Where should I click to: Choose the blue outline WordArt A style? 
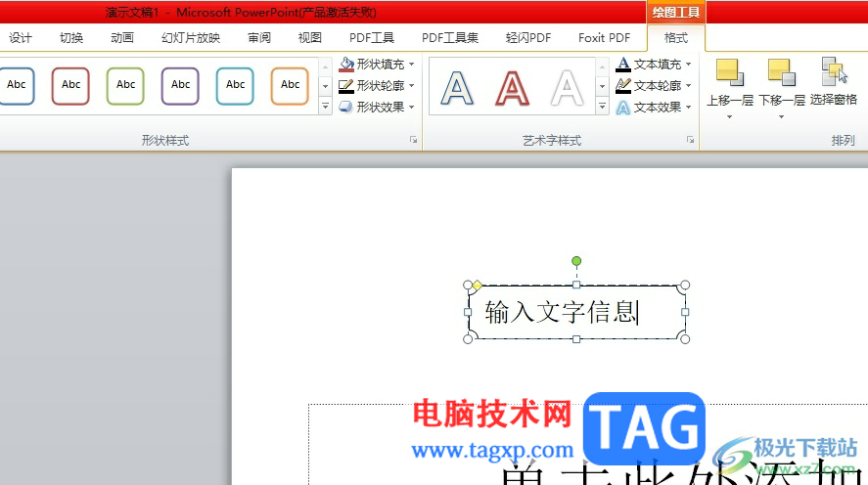tap(457, 87)
